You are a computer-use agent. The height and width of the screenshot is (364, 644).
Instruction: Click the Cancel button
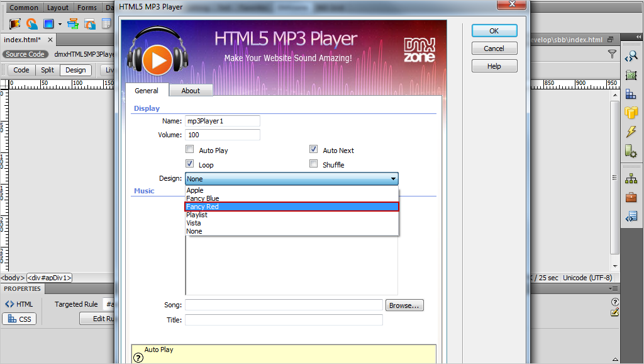(x=494, y=48)
